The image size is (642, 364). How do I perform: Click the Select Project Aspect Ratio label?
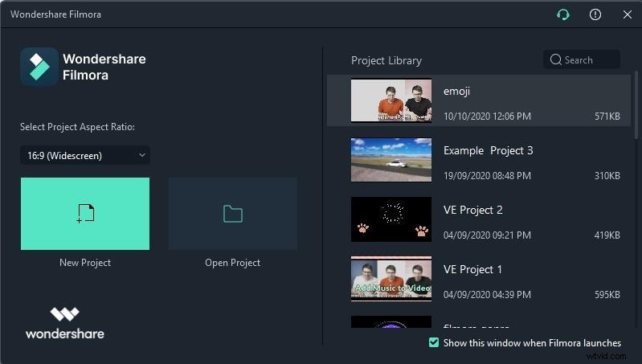tap(77, 127)
